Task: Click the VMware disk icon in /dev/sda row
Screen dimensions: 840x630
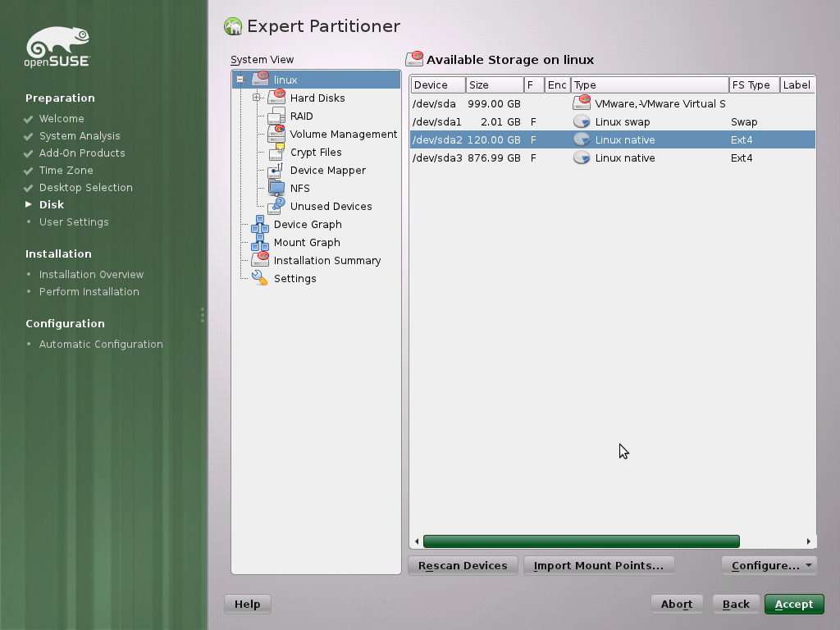Action: 582,103
